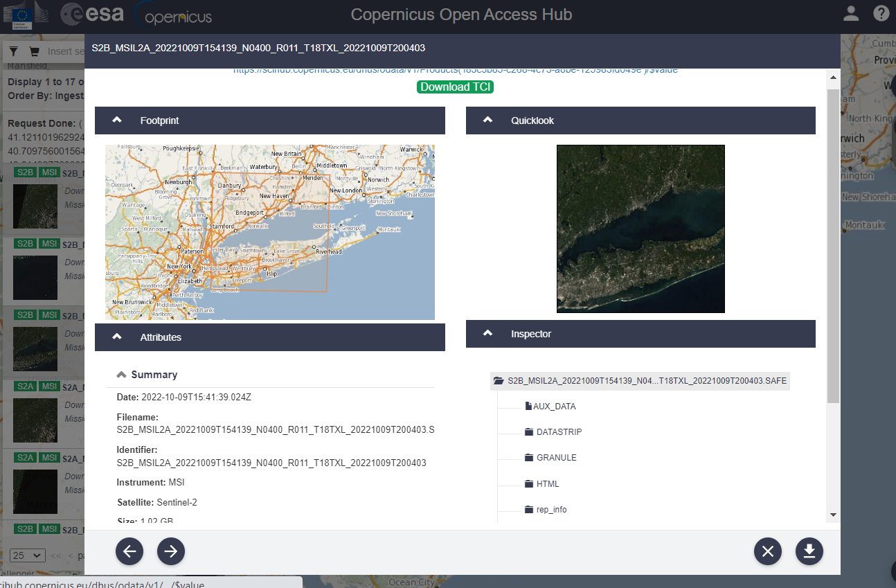Click the filter icon beside the search bar

pos(12,51)
